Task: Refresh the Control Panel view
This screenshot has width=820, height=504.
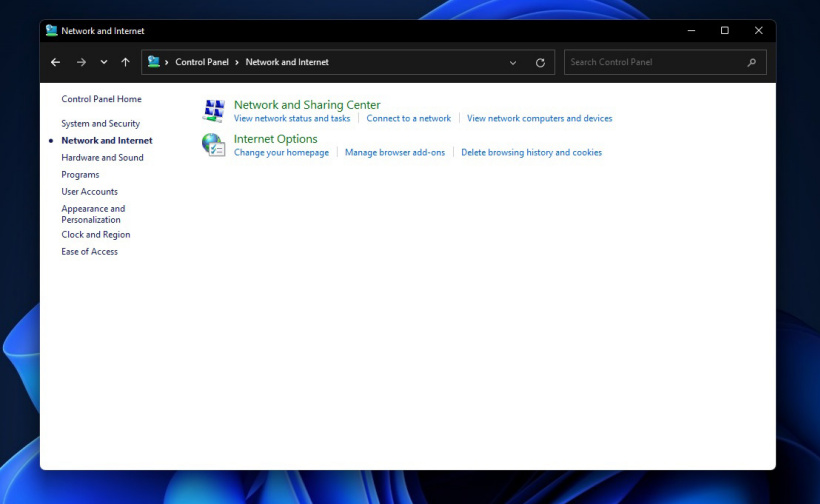Action: (x=540, y=62)
